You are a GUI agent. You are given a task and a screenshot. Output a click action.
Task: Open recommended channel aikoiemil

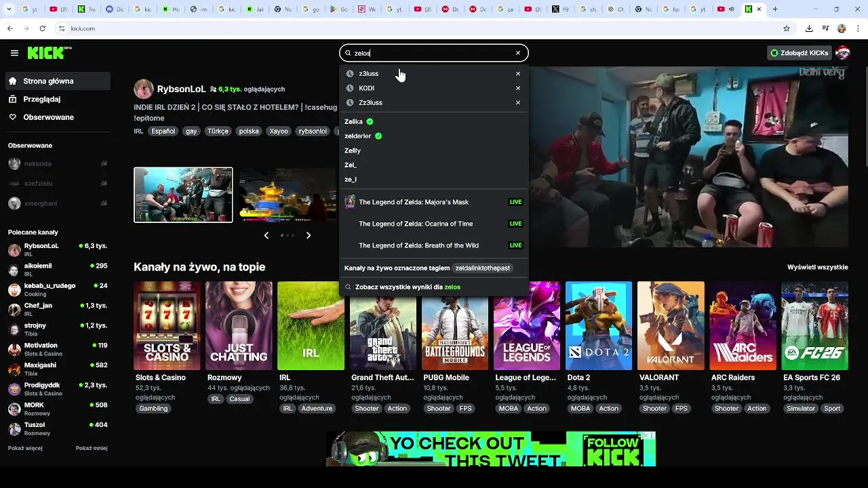tap(58, 270)
